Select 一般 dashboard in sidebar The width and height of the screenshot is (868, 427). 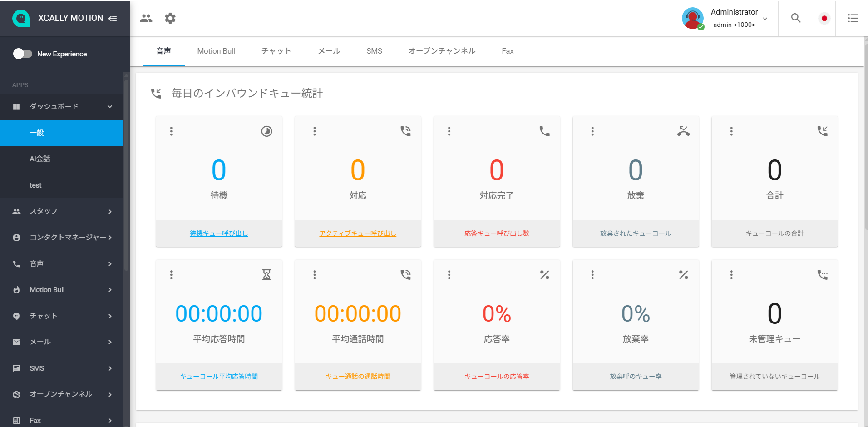point(61,133)
